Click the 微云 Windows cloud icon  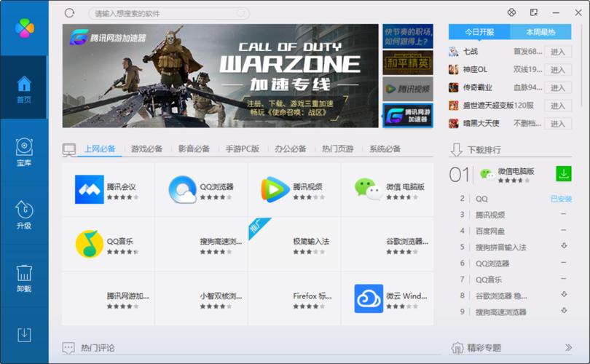(x=369, y=299)
